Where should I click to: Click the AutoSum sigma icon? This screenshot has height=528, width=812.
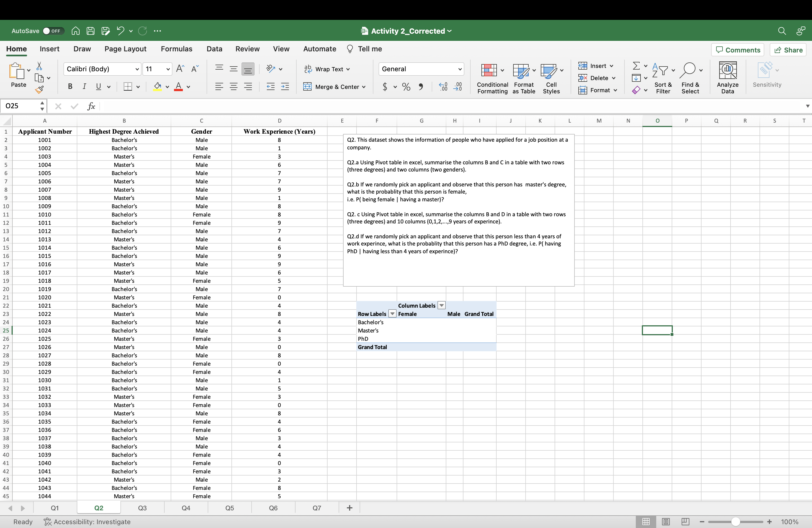click(x=636, y=65)
